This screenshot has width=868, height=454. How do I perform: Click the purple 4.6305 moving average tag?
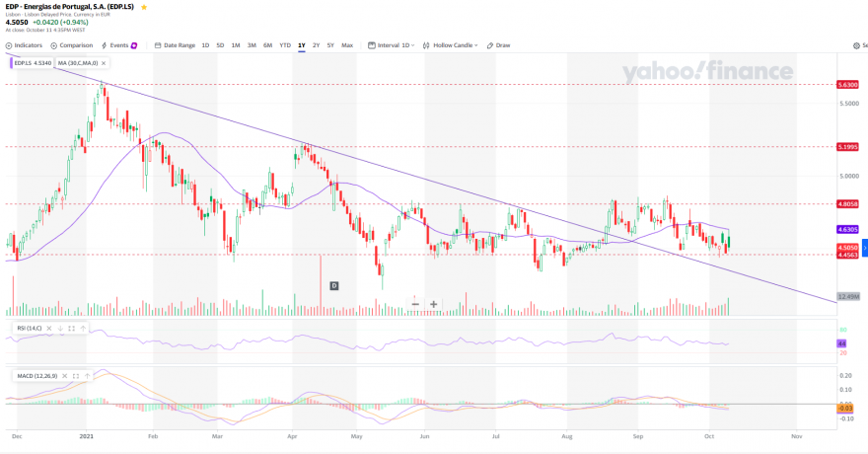[847, 229]
